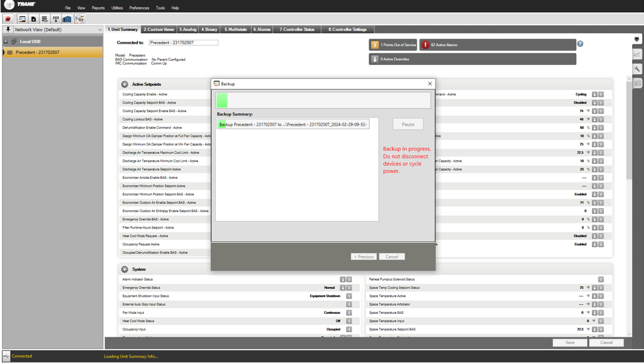The width and height of the screenshot is (644, 363).
Task: Click the override arrow for Space Temp Cooling Setpoint Status
Action: pos(594,288)
